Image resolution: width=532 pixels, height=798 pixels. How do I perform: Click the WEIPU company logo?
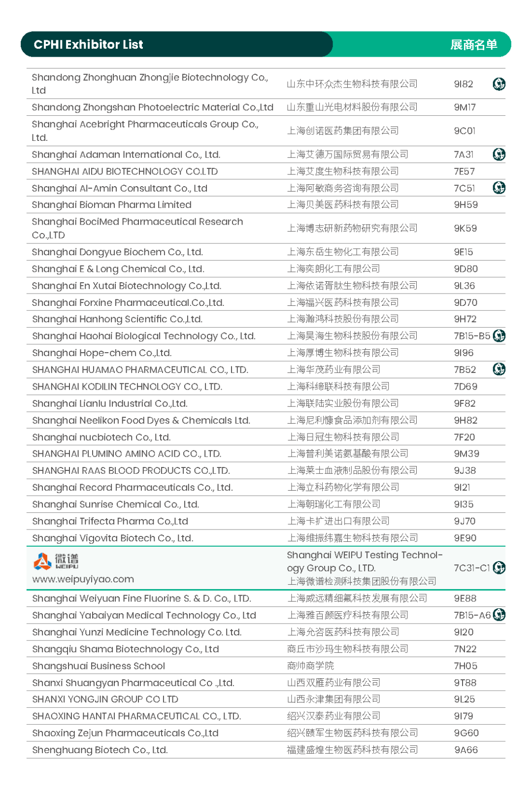point(56,561)
